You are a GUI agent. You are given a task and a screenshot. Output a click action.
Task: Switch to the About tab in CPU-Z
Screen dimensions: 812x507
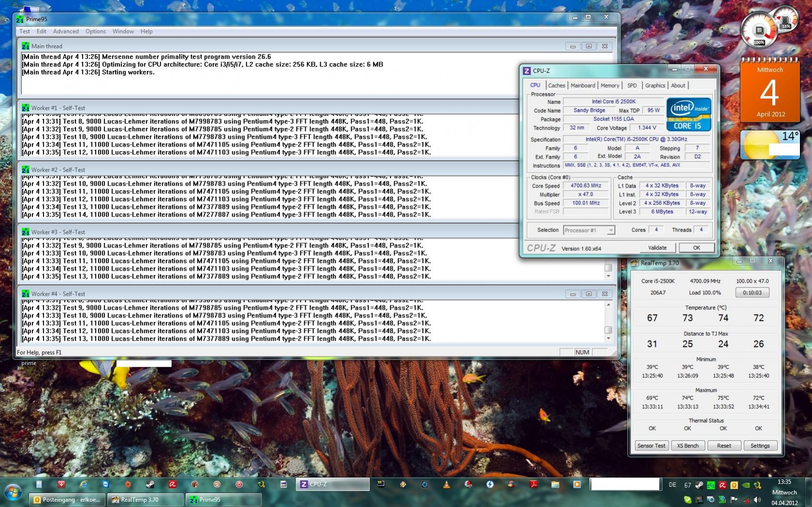(x=678, y=86)
